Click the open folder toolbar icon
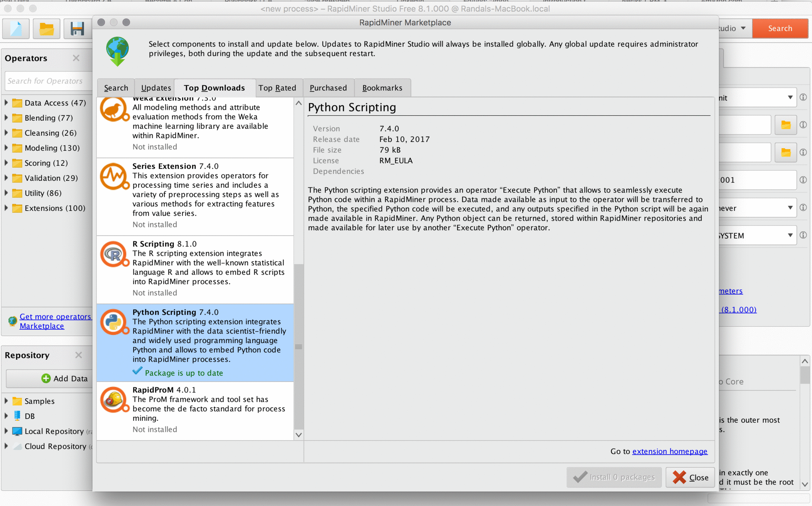 (x=47, y=29)
